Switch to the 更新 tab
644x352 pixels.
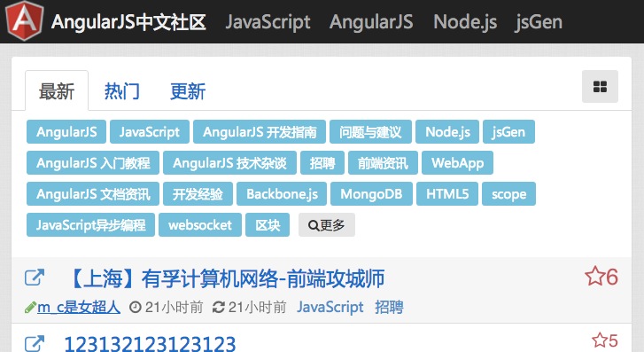click(x=188, y=90)
